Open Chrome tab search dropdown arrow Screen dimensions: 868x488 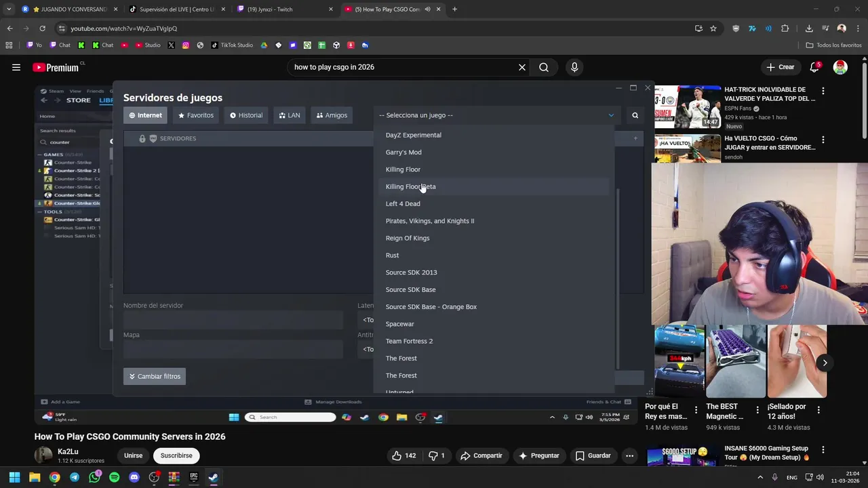[x=9, y=9]
